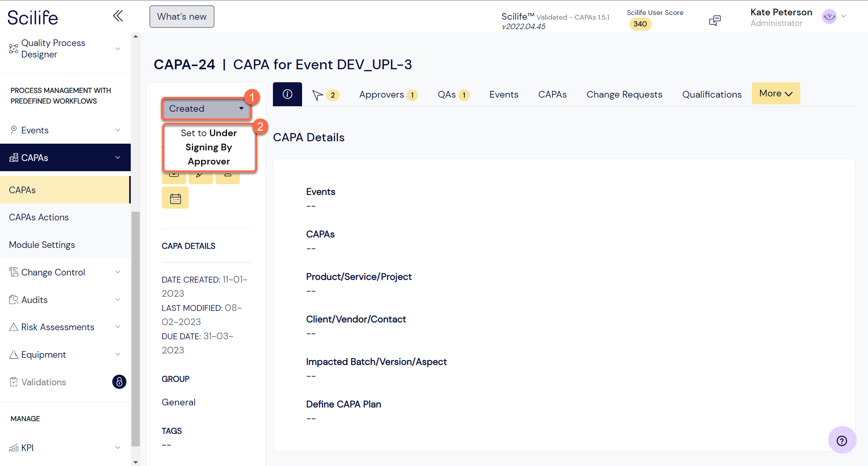The height and width of the screenshot is (466, 868).
Task: Click the Scilife User Score badge 340
Action: point(640,24)
